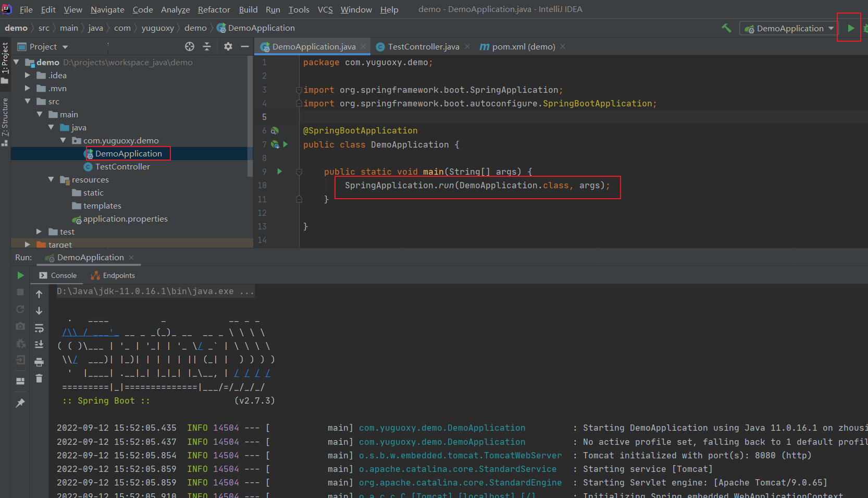Fold the main method using gutter fold marker
Image resolution: width=868 pixels, height=498 pixels.
[x=299, y=172]
